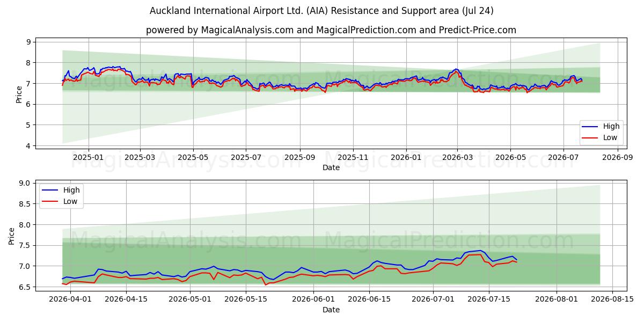Screen dimensions: 644x322
Task: Click the y-axis value '9' in top chart
Action: tap(30, 42)
